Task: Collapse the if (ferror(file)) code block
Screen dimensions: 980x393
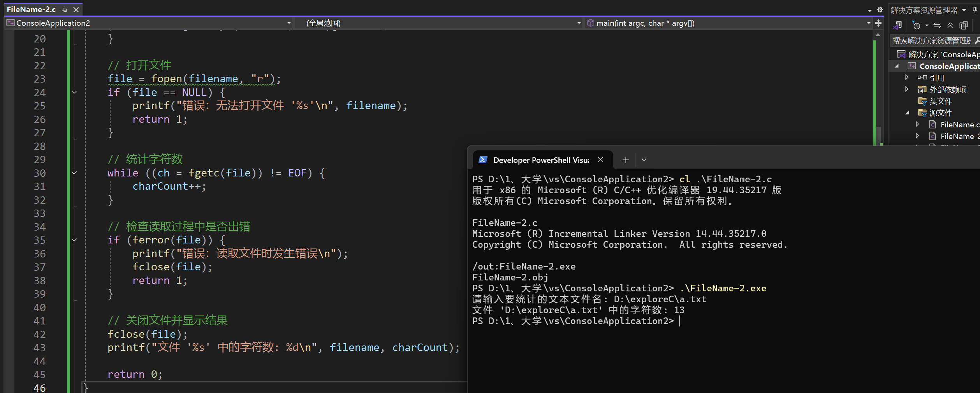Action: click(74, 240)
